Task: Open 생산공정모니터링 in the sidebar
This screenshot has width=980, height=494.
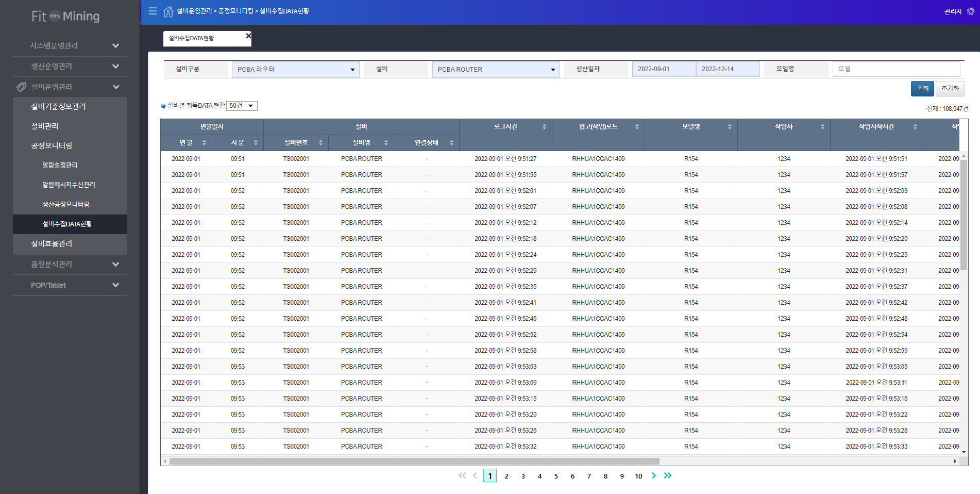Action: tap(66, 204)
